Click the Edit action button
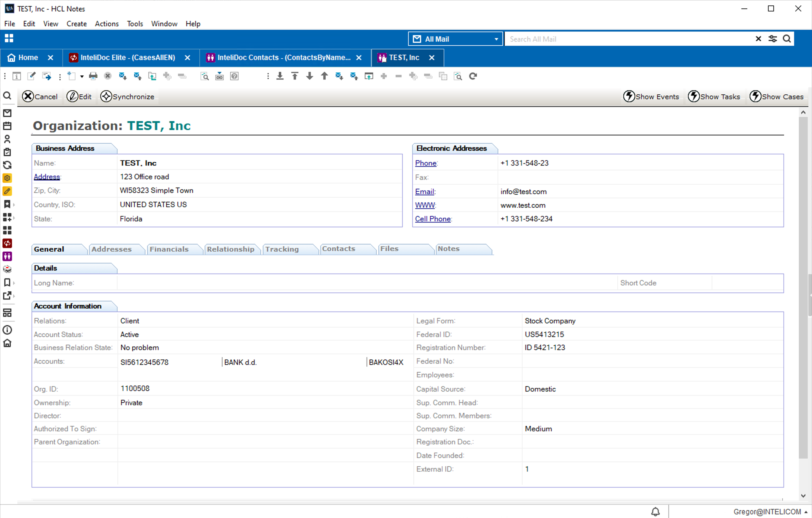This screenshot has height=518, width=812. 79,96
